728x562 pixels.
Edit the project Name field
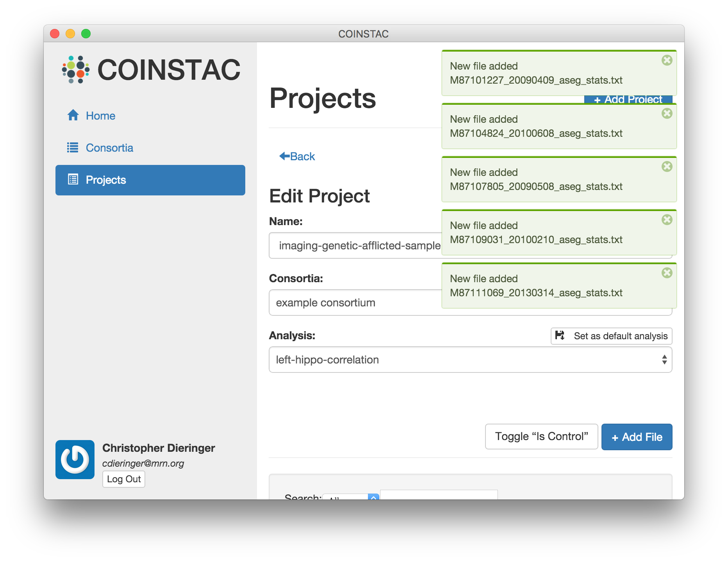(355, 245)
